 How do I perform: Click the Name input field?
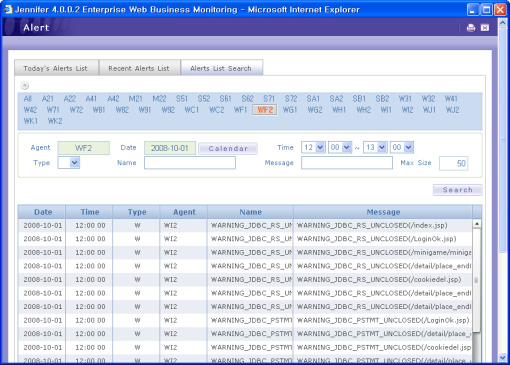(x=190, y=163)
